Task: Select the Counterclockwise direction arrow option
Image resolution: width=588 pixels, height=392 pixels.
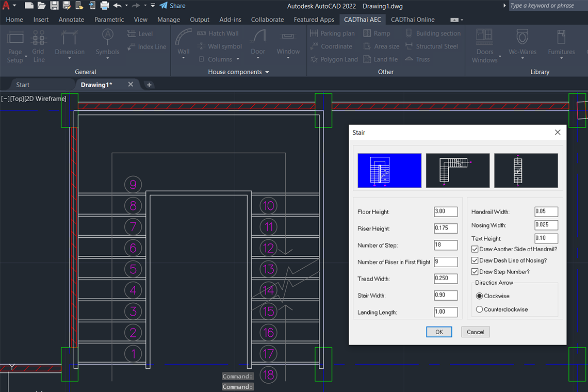Action: click(x=479, y=309)
